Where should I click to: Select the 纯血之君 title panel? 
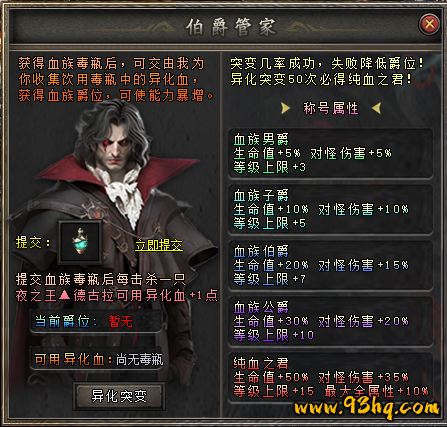click(330, 378)
